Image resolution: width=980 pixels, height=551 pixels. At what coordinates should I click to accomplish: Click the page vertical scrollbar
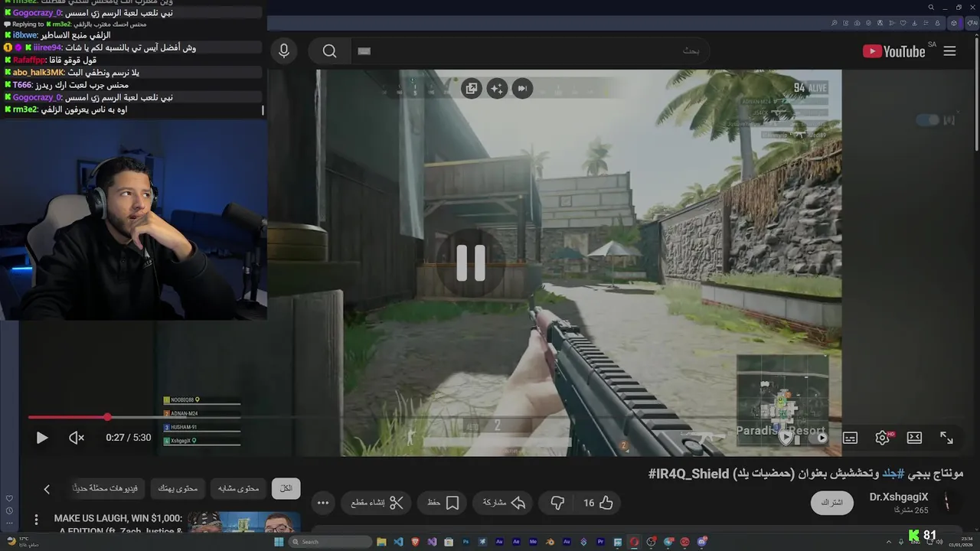coord(976,95)
